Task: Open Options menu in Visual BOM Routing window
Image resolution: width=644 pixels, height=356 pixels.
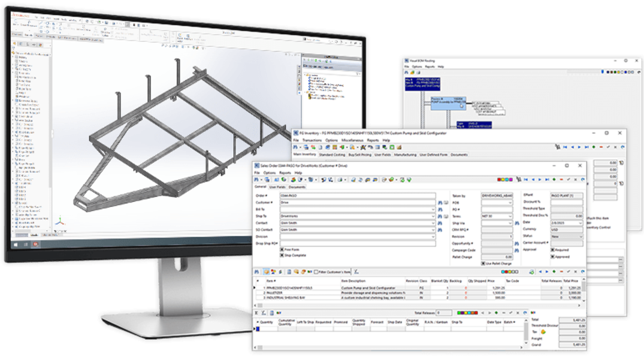Action: coord(417,67)
